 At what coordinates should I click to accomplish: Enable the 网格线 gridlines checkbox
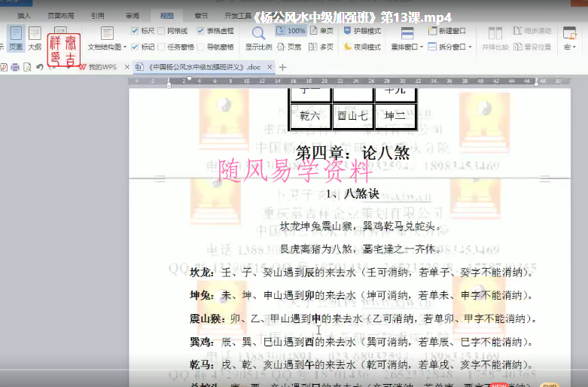coord(161,31)
